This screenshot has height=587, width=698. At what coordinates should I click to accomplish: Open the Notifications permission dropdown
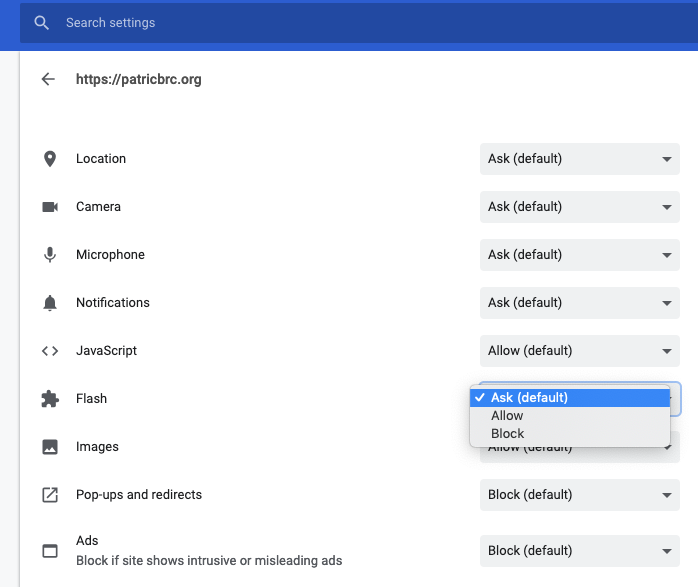click(x=579, y=303)
